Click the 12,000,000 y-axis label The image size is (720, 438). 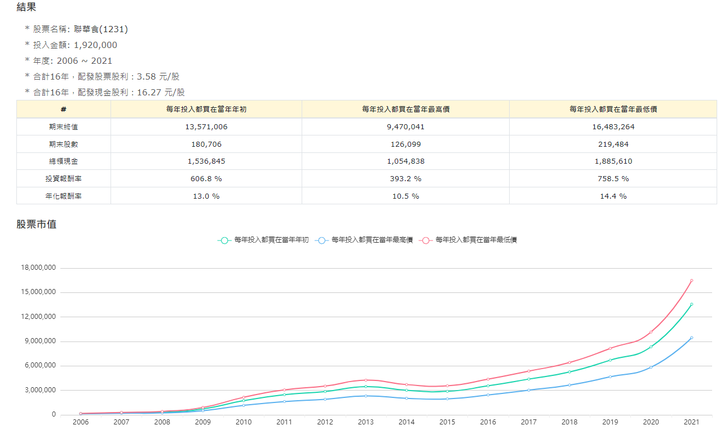38,317
